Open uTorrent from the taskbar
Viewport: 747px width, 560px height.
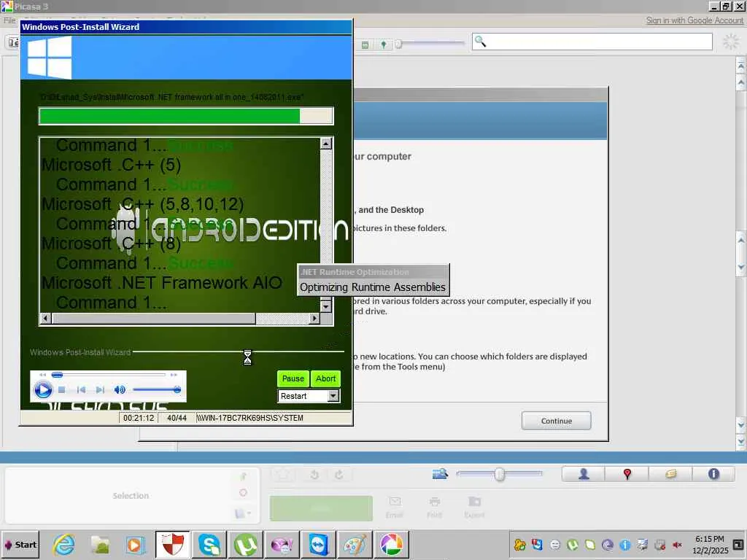245,545
